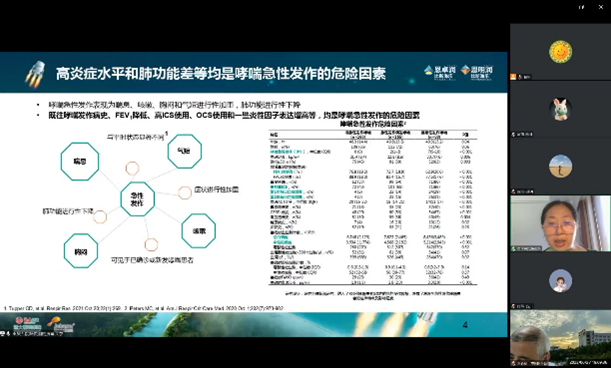The image size is (611, 368).
Task: Click muted microphone icon on cartoon doctor tile
Action: pos(514,306)
